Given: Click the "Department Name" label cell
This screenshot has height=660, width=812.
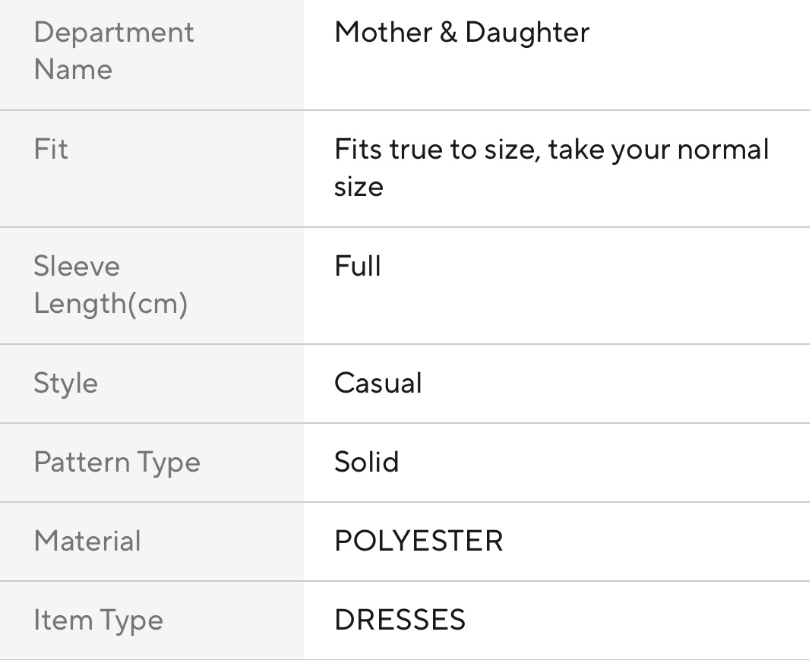Looking at the screenshot, I should click(114, 51).
